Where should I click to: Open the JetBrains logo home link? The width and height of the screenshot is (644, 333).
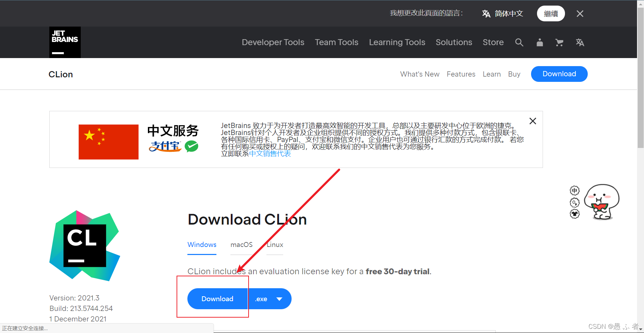(x=65, y=42)
